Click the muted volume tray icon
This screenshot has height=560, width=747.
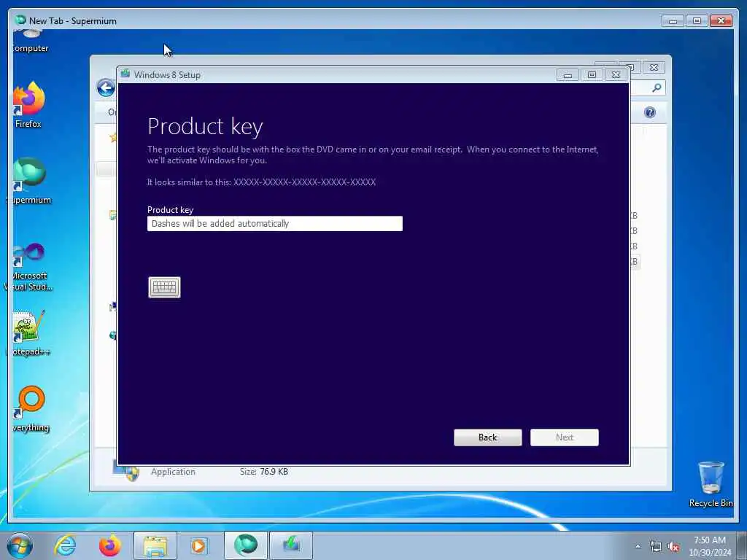point(673,547)
